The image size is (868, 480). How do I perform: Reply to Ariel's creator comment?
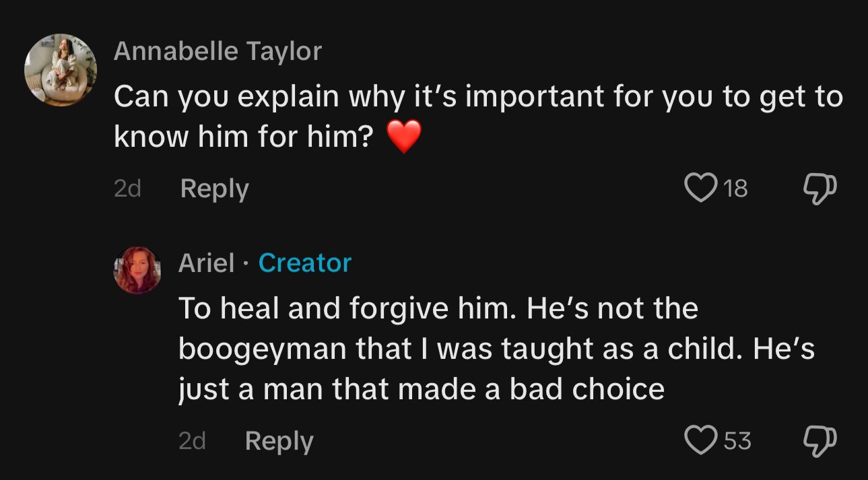click(279, 442)
